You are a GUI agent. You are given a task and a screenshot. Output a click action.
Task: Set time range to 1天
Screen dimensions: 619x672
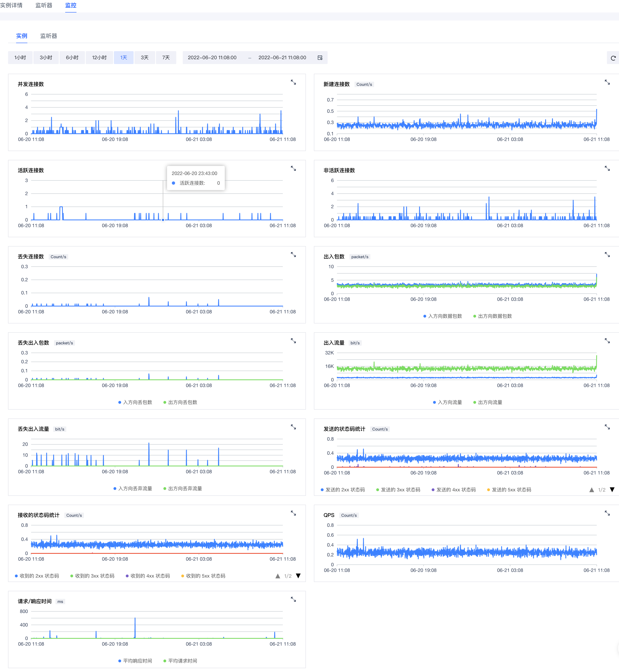(x=124, y=58)
